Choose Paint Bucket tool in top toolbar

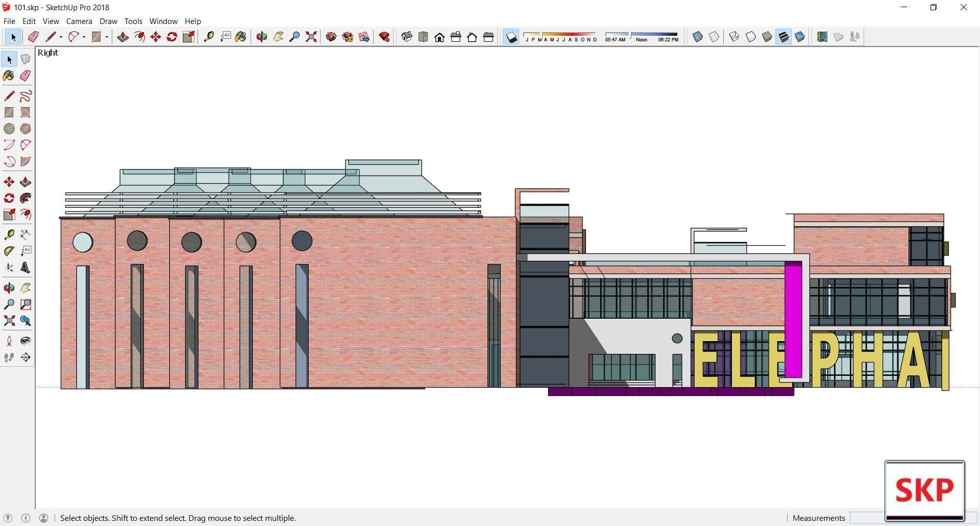point(240,37)
